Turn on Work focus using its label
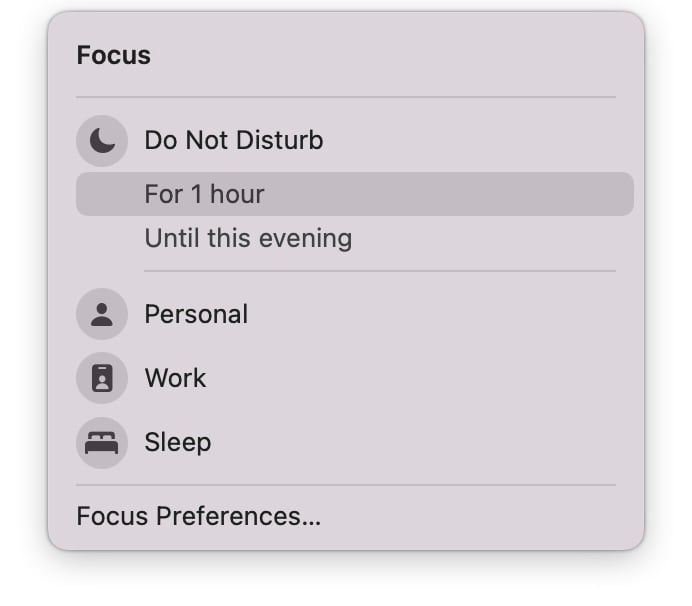The height and width of the screenshot is (606, 692). point(175,378)
